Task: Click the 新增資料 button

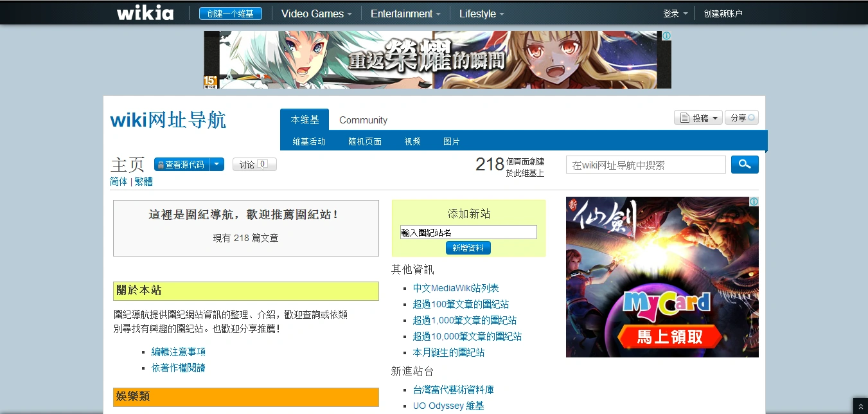Action: pyautogui.click(x=468, y=248)
